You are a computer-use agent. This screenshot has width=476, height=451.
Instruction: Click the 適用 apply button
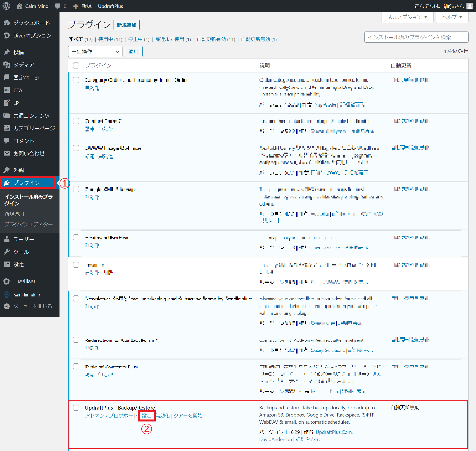coord(133,52)
